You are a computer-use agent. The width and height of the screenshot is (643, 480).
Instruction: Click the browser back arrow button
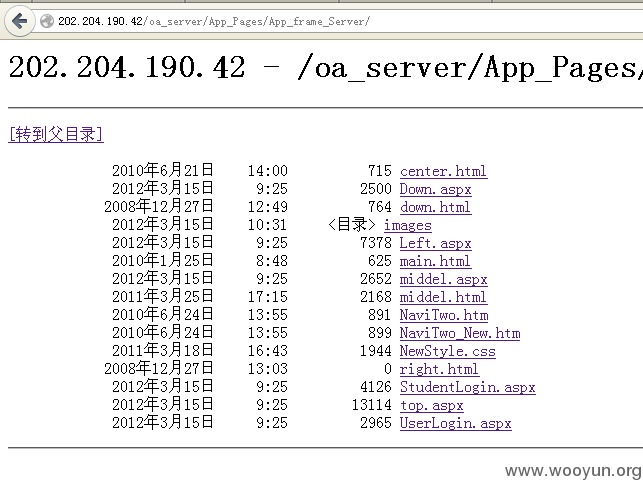click(x=19, y=21)
